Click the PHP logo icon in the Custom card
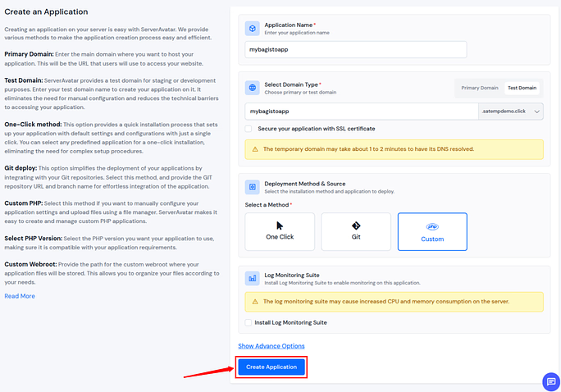The height and width of the screenshot is (392, 561). click(x=432, y=227)
